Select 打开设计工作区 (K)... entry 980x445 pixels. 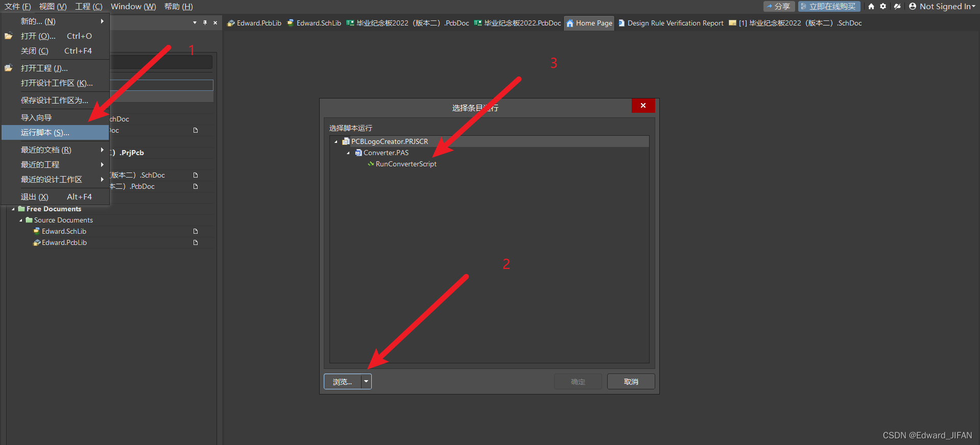pyautogui.click(x=55, y=83)
